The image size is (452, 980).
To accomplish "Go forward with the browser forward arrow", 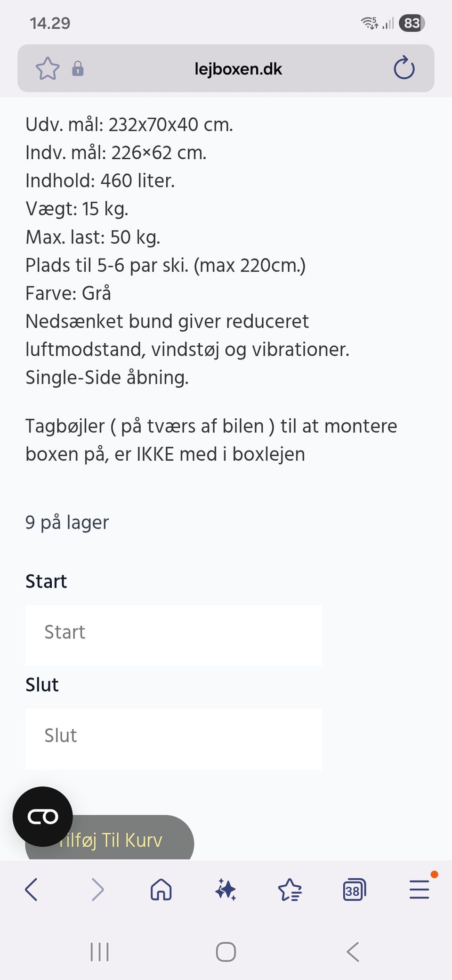I will point(97,890).
